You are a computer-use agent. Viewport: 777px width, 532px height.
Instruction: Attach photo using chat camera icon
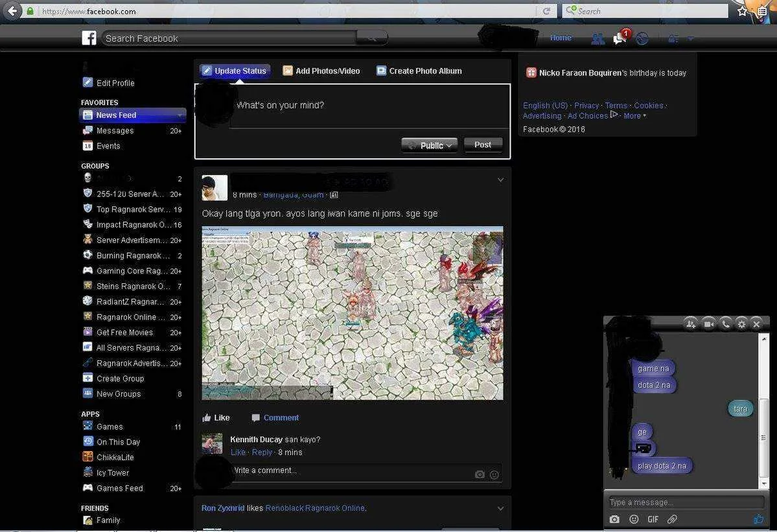[x=614, y=519]
